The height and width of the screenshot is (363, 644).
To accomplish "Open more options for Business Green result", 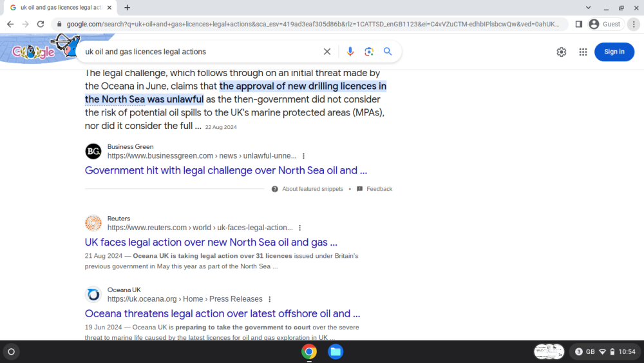I will point(303,156).
